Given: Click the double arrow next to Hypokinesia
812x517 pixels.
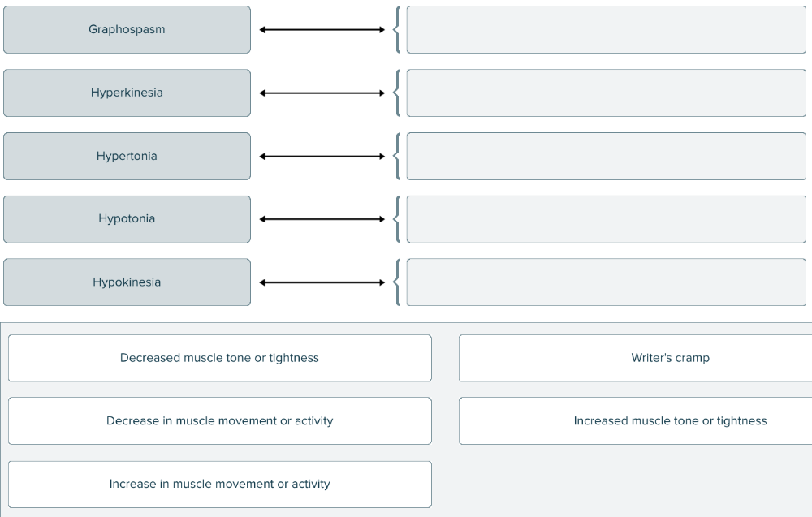Looking at the screenshot, I should [x=322, y=282].
